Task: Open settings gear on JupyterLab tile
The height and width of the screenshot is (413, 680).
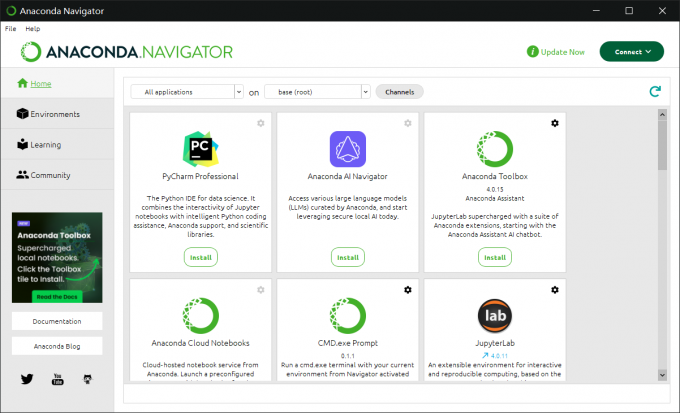Action: [555, 289]
